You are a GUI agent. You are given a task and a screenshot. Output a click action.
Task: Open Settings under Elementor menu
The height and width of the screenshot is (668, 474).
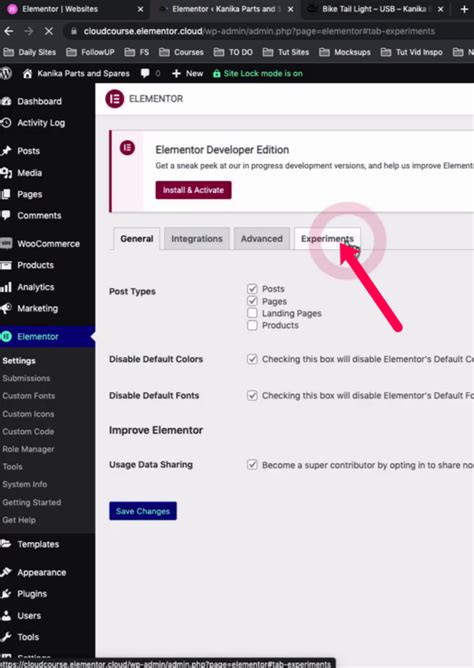(19, 360)
